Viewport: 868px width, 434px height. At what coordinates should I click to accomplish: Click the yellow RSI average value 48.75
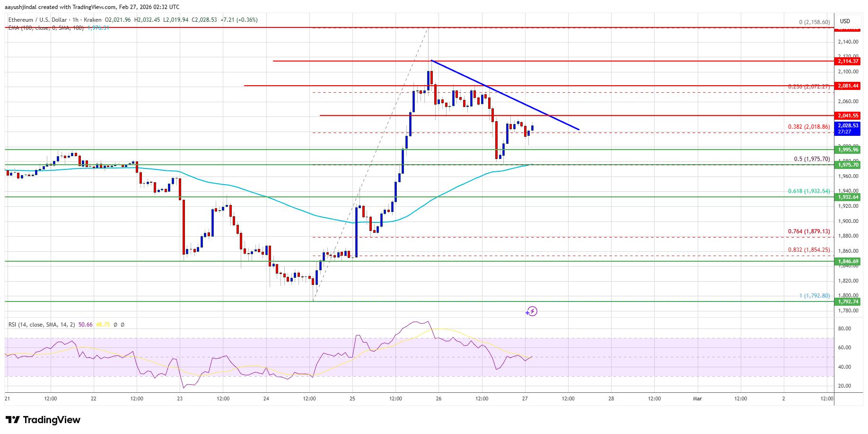(102, 324)
